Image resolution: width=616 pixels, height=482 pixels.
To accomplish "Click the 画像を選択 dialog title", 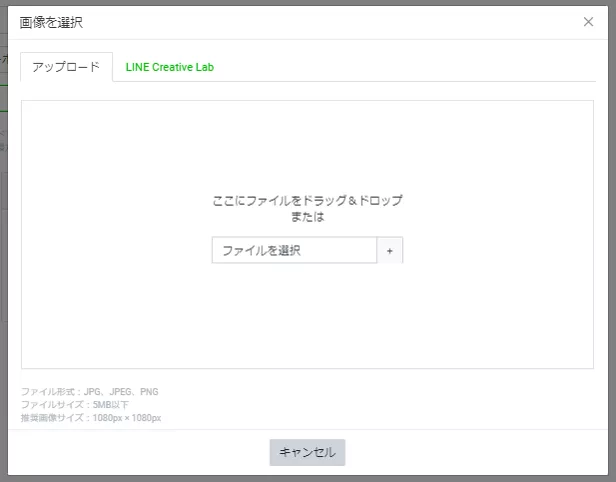I will pyautogui.click(x=52, y=21).
